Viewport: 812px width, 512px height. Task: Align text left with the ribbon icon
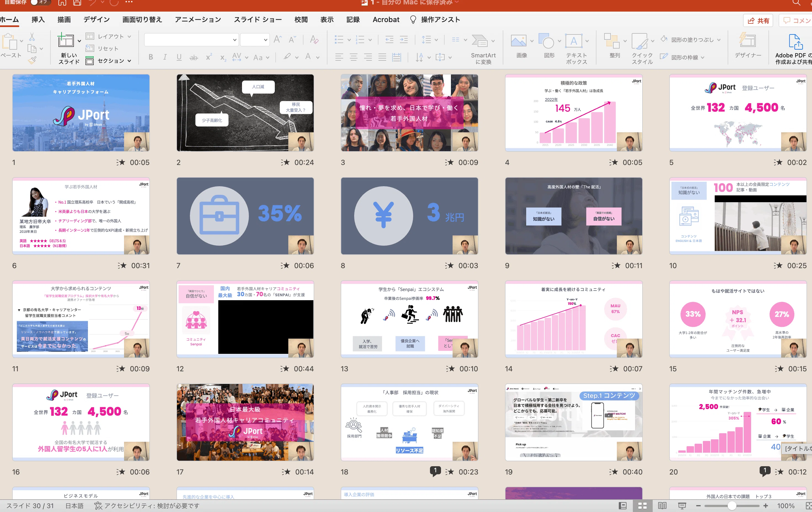(339, 57)
